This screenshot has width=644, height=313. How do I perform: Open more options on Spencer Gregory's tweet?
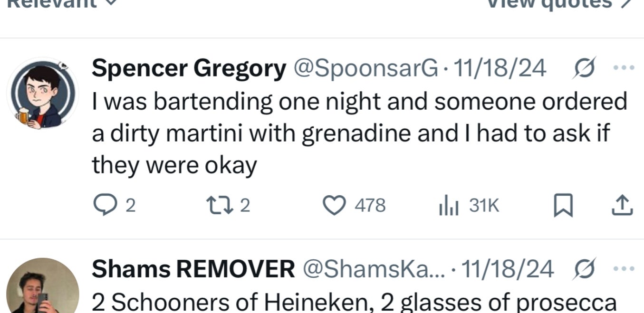(624, 68)
